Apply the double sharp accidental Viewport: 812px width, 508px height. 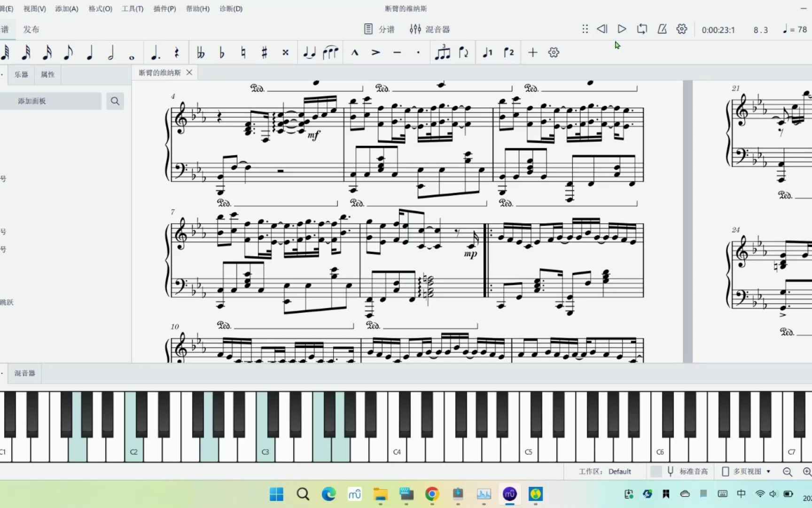(x=285, y=52)
